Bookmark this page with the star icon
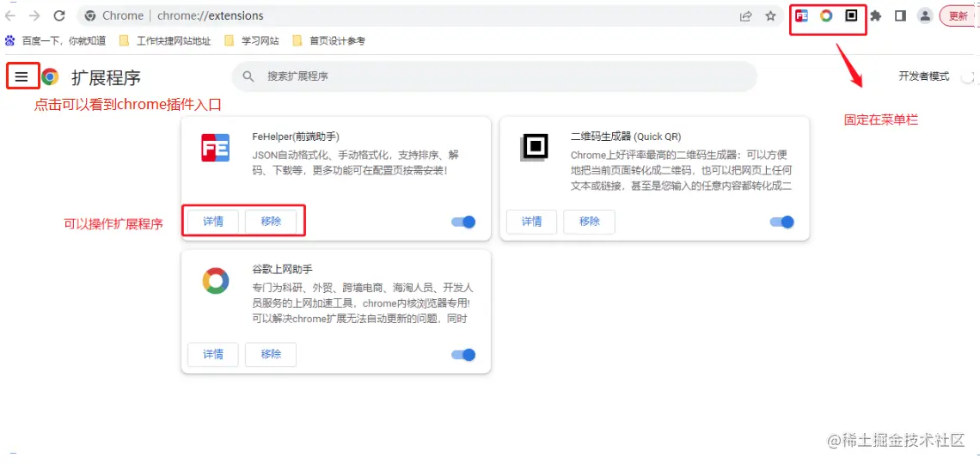The height and width of the screenshot is (464, 980). (x=770, y=16)
